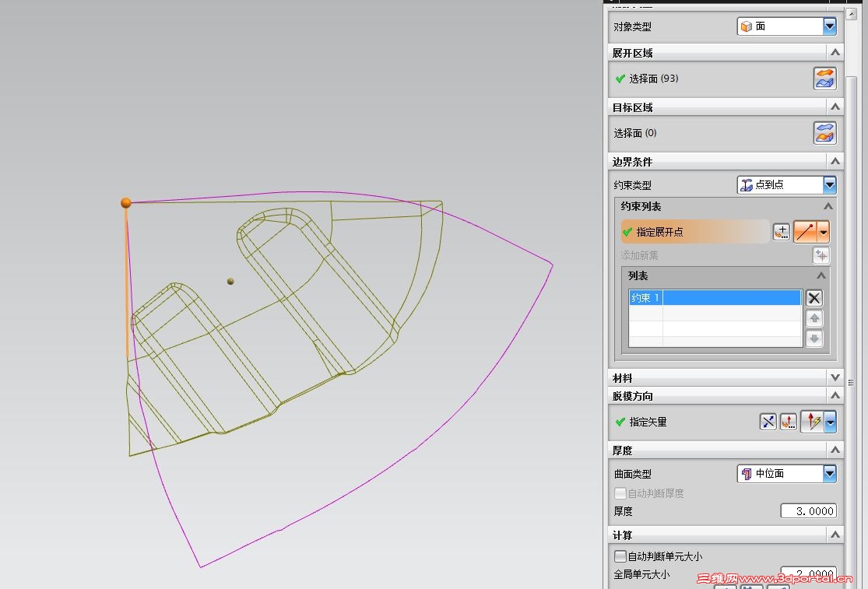Screen dimensions: 868x589
Task: Collapse the 展开区域 section
Action: pos(835,53)
